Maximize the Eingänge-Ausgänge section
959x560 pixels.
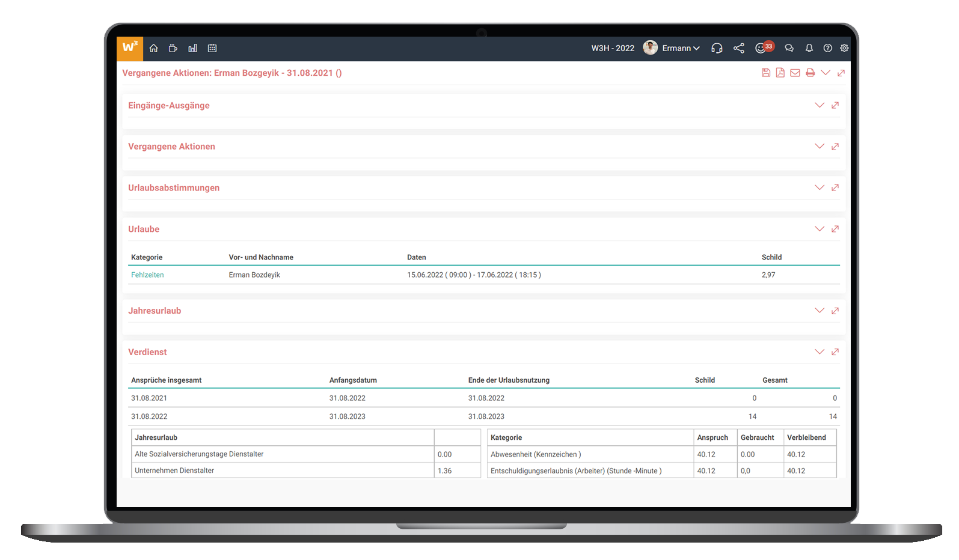click(835, 105)
